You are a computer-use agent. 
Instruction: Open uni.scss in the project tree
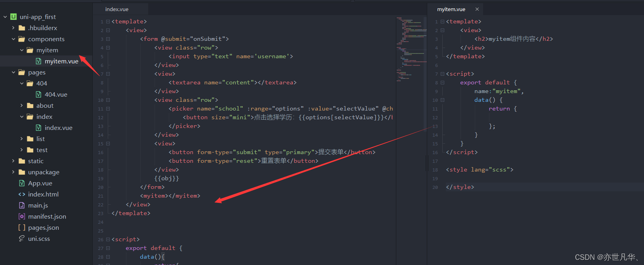[x=39, y=238]
